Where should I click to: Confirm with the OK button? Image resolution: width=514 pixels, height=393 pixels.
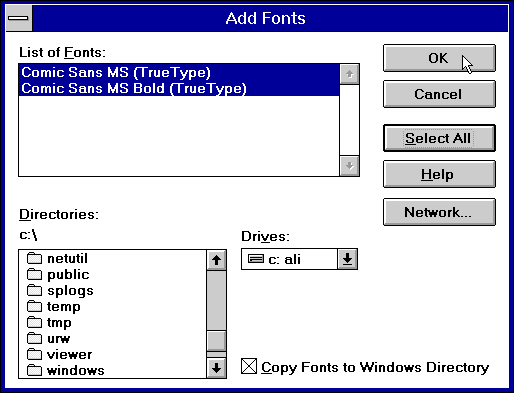(x=439, y=58)
